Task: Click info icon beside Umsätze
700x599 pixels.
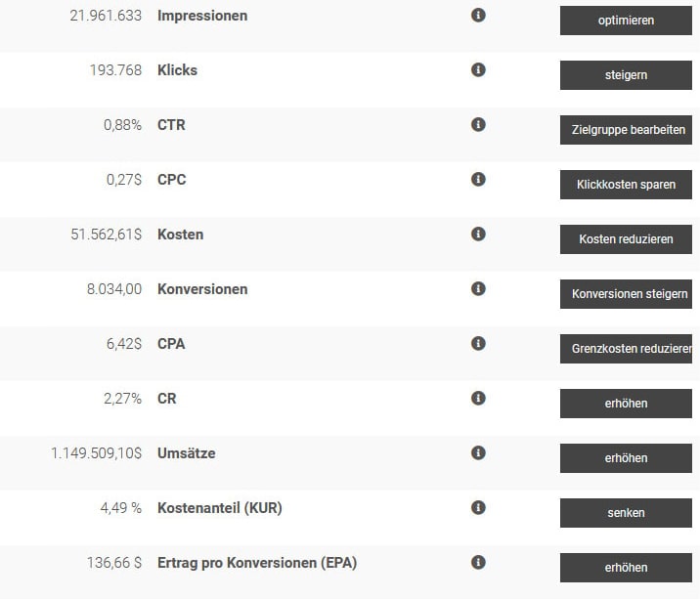Action: point(478,453)
